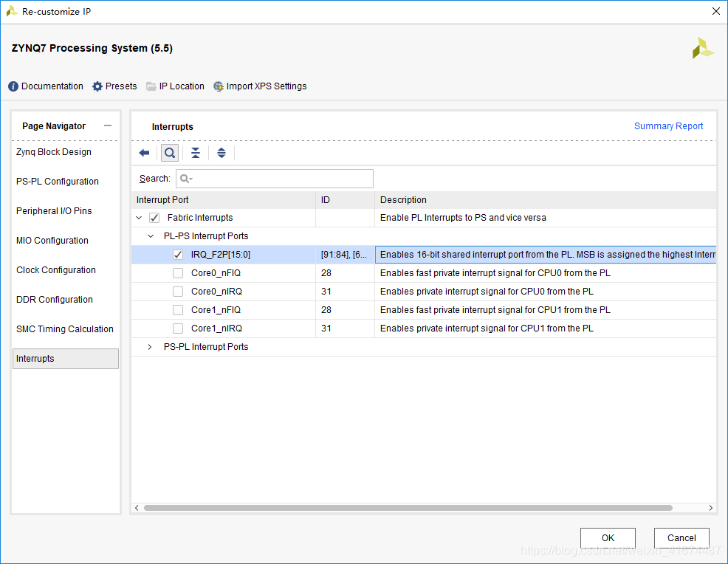The width and height of the screenshot is (728, 564).
Task: Select the Core0_nIRQ row label
Action: point(216,292)
